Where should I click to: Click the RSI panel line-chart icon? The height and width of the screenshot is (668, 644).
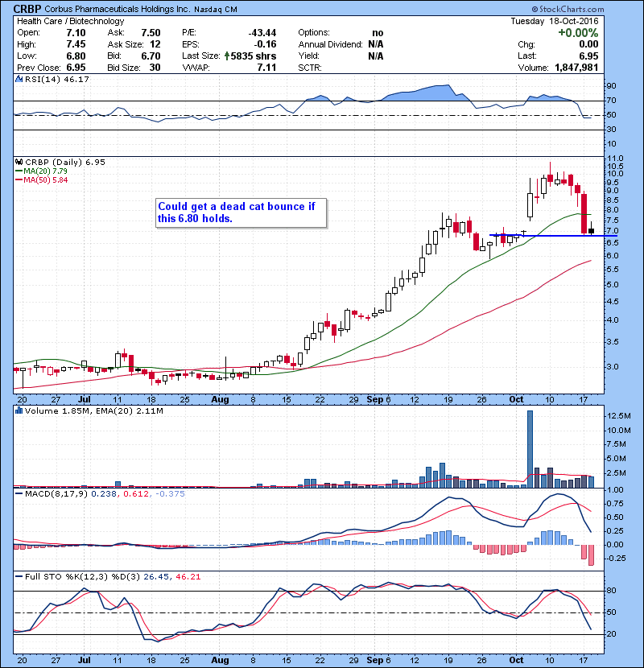(19, 79)
